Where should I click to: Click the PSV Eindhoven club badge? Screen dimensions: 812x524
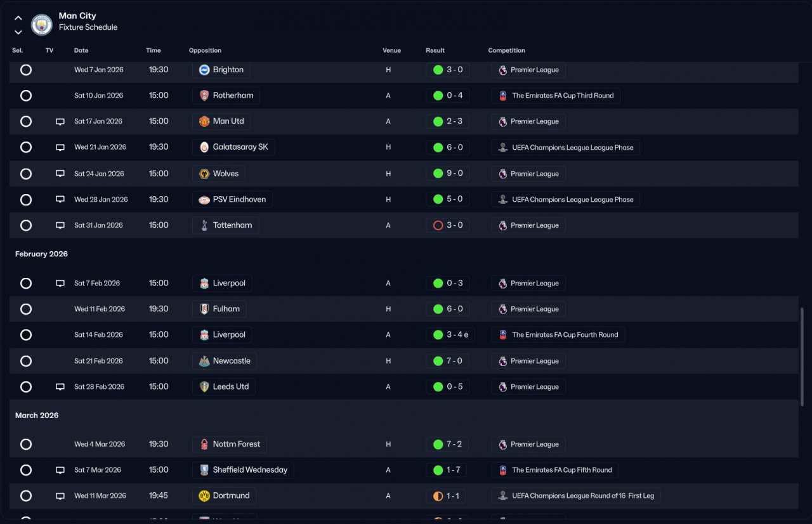pyautogui.click(x=204, y=199)
